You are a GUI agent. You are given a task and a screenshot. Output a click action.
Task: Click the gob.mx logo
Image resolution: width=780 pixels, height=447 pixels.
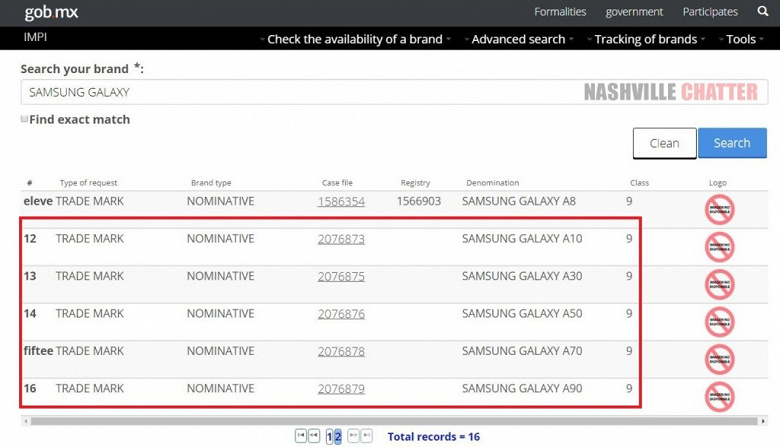(51, 13)
